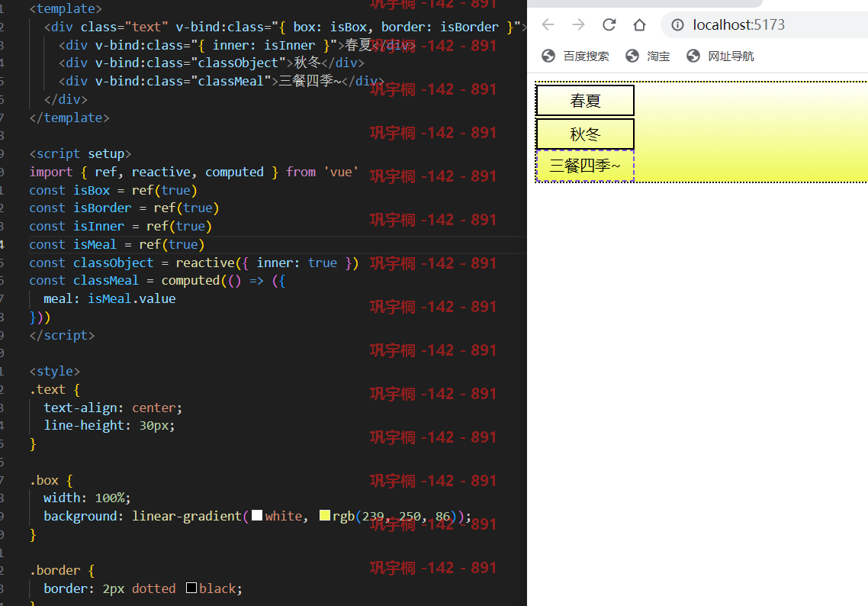Click the closing '</template>' tag

click(69, 118)
